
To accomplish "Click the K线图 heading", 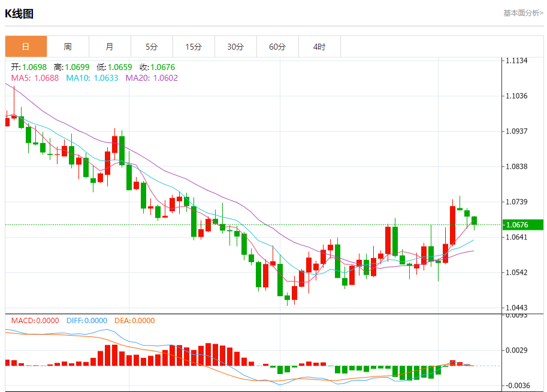I will point(19,14).
